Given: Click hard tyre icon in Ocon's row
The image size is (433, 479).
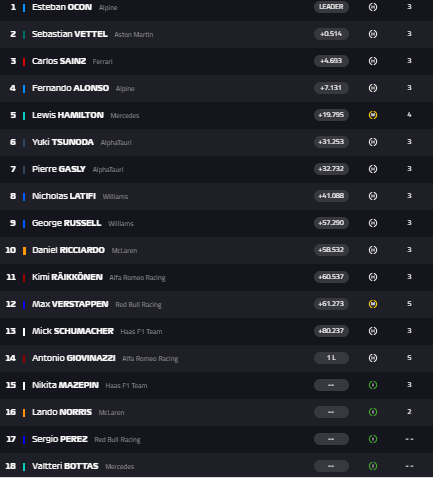Looking at the screenshot, I should 373,7.
